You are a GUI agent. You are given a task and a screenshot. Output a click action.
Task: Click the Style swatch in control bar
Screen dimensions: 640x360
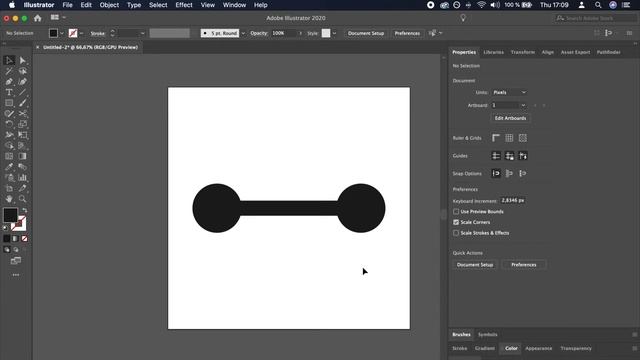click(326, 33)
